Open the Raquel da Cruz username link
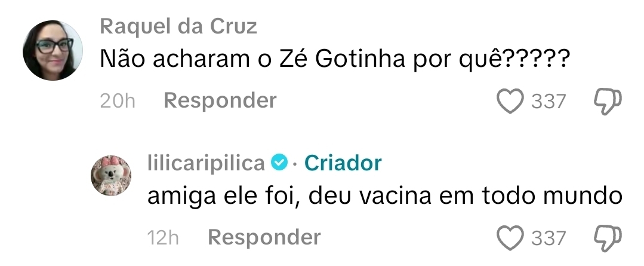 [178, 26]
